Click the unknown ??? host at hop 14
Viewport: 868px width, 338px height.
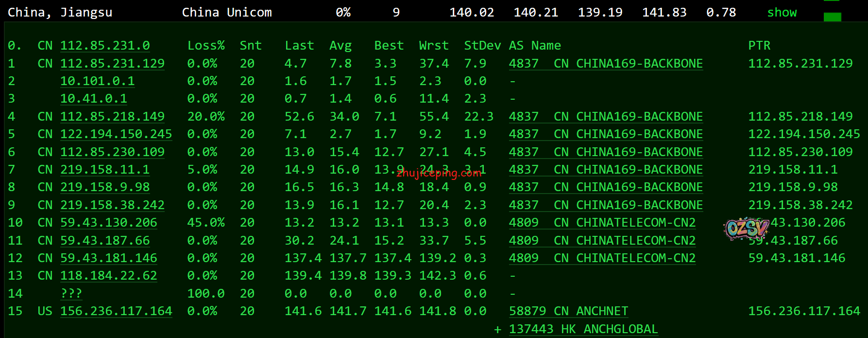click(71, 294)
